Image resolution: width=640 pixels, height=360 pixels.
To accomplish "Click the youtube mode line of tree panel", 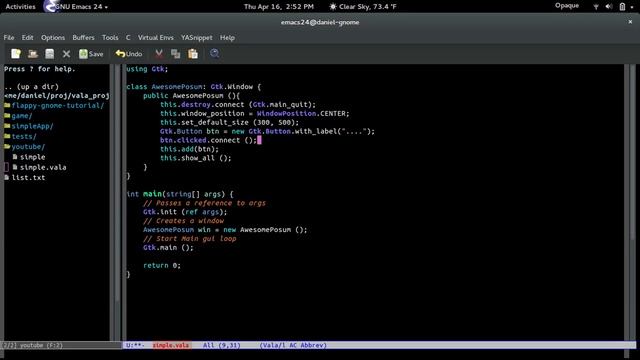I will [x=61, y=345].
